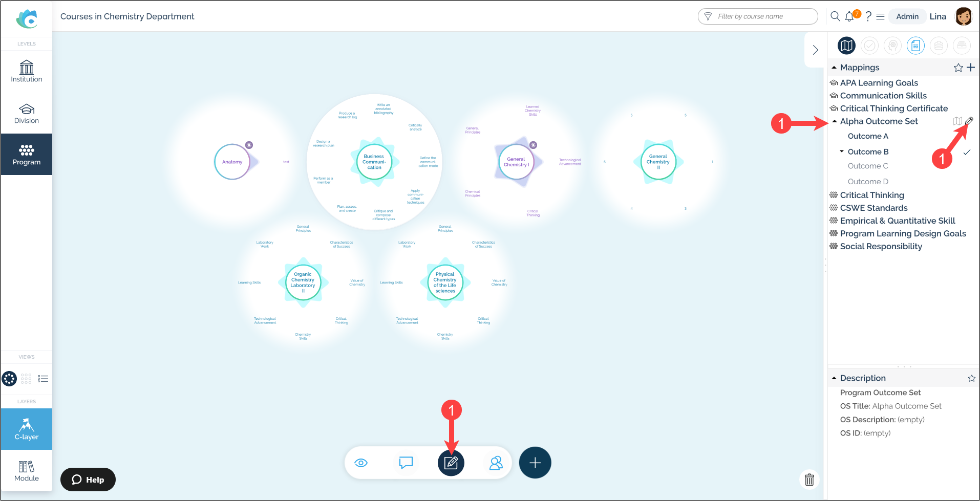Open the search magnifier icon

(x=835, y=16)
